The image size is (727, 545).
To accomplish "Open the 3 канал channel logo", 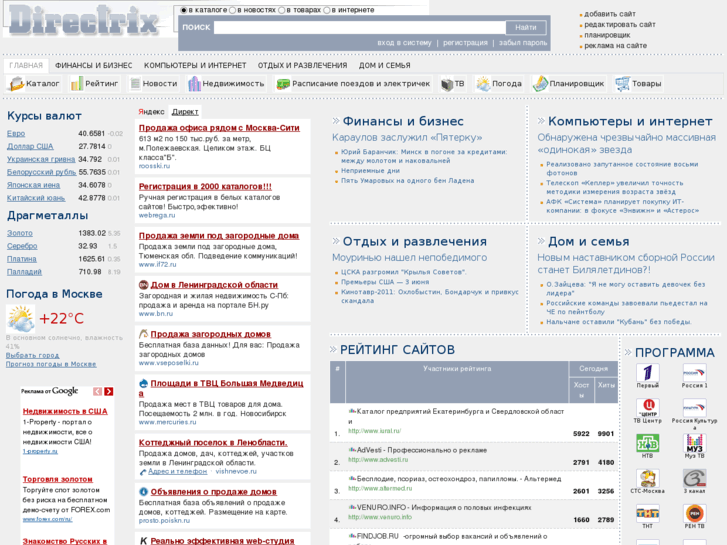I will coord(695,478).
